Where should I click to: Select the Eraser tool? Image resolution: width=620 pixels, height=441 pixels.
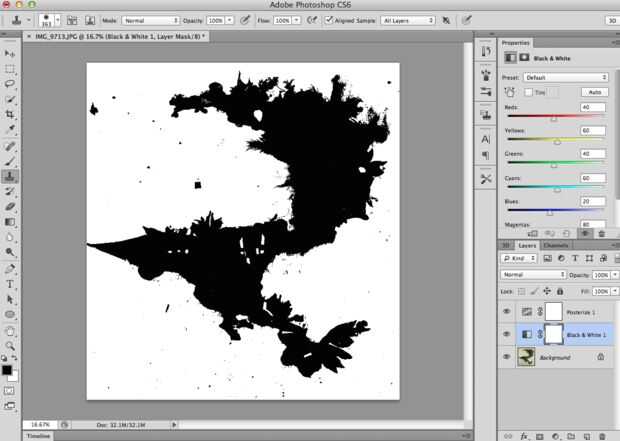(10, 207)
